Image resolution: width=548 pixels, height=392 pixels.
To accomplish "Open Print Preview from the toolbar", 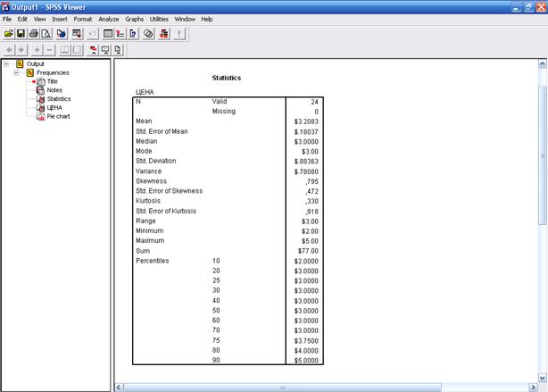I will point(46,33).
